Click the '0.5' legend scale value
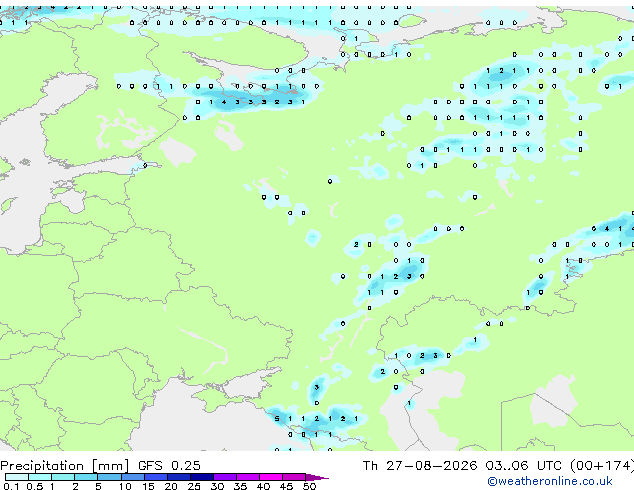Image resolution: width=634 pixels, height=490 pixels. [35, 486]
